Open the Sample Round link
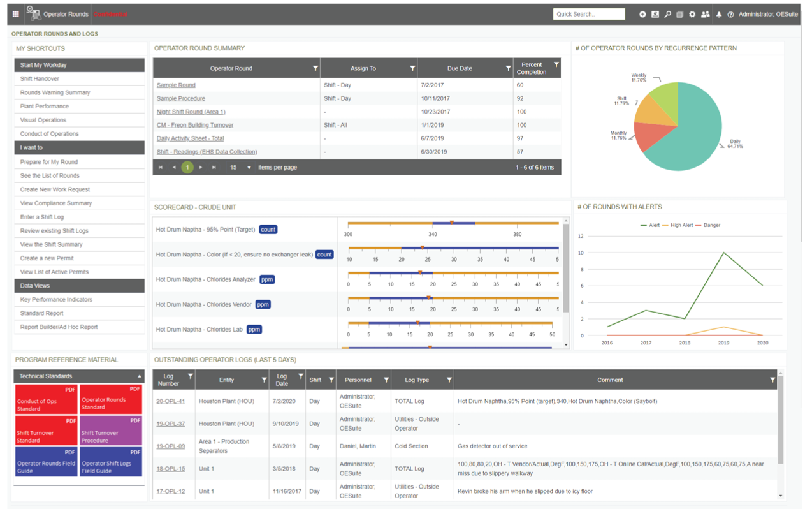Image resolution: width=812 pixels, height=509 pixels. click(176, 85)
